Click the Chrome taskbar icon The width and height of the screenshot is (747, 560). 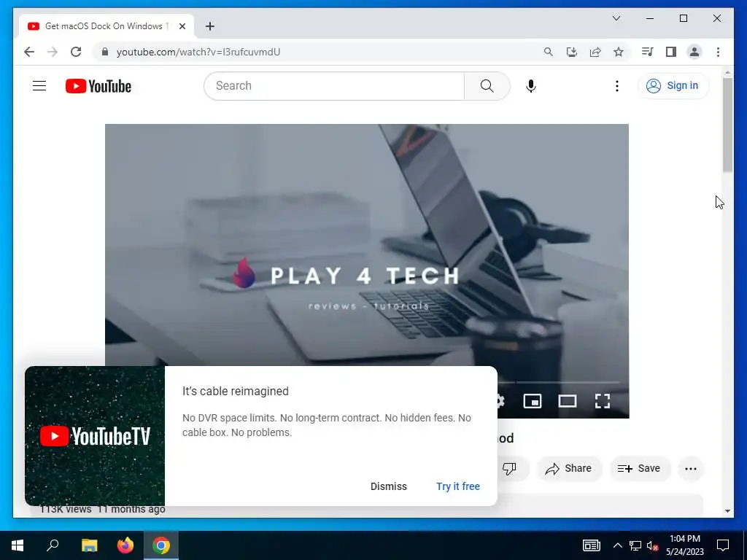pos(161,545)
